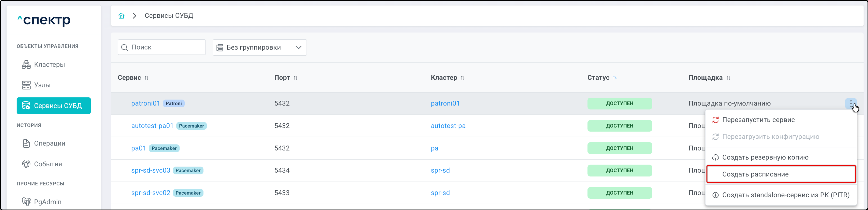Click the Спектр logo
This screenshot has height=210, width=868.
point(44,20)
